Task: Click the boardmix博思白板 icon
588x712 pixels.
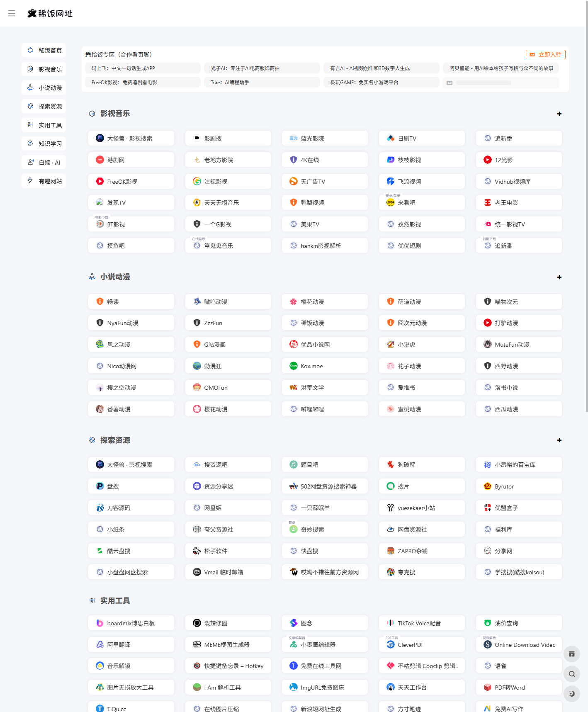Action: [x=100, y=623]
